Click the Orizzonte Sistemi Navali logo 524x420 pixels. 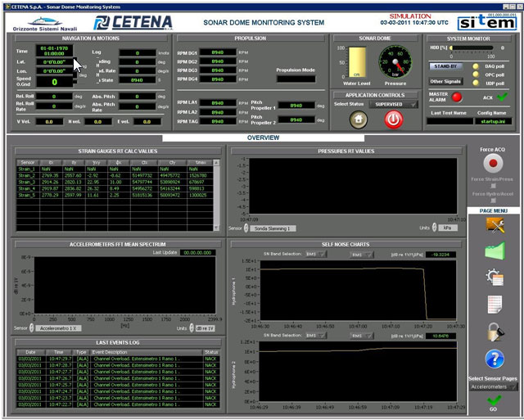click(x=45, y=24)
